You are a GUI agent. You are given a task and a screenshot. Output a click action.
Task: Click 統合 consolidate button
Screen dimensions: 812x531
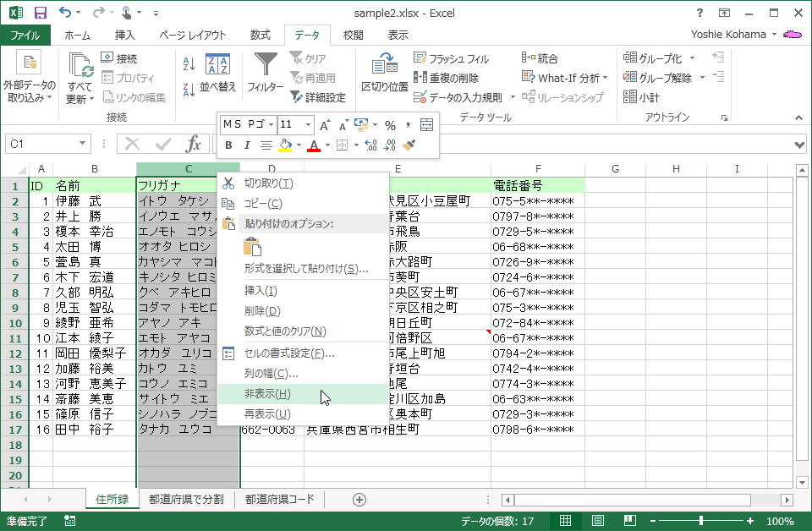540,58
